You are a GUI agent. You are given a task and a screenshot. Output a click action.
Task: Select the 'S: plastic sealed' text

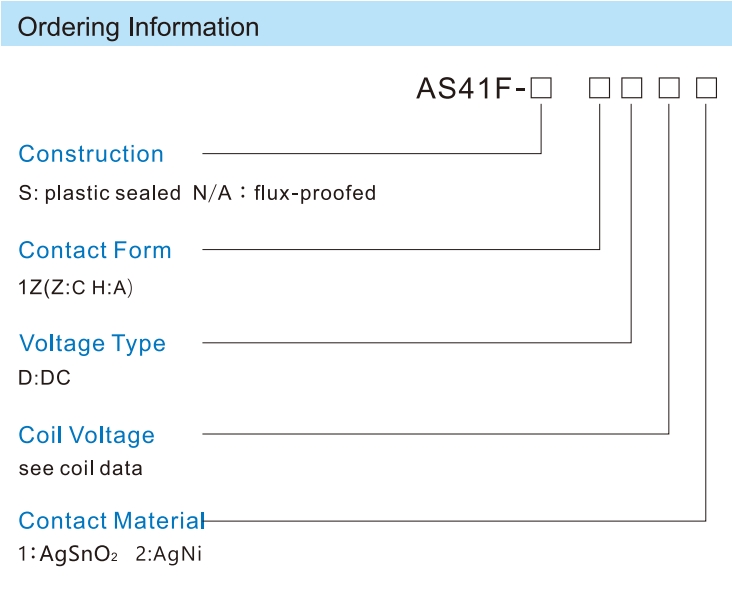point(99,193)
